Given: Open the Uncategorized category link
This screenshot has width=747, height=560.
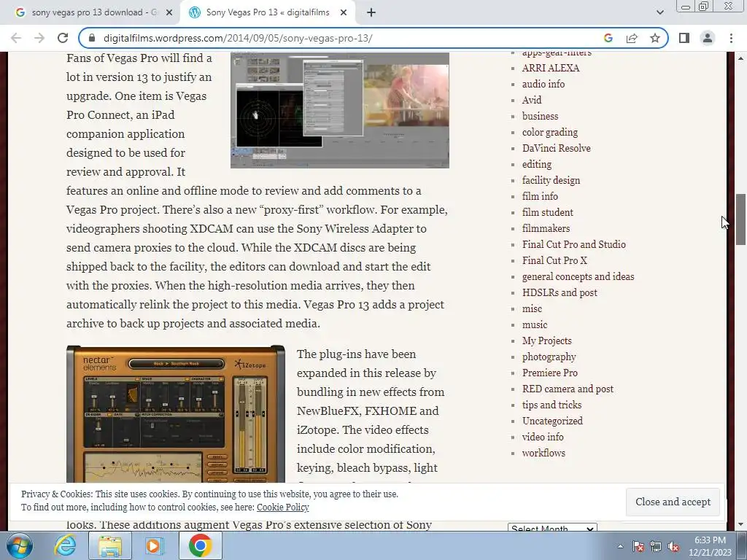Looking at the screenshot, I should coord(552,421).
